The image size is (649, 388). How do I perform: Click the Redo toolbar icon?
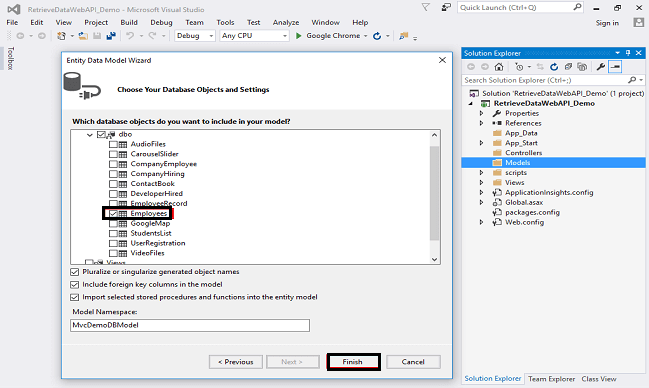click(x=152, y=36)
